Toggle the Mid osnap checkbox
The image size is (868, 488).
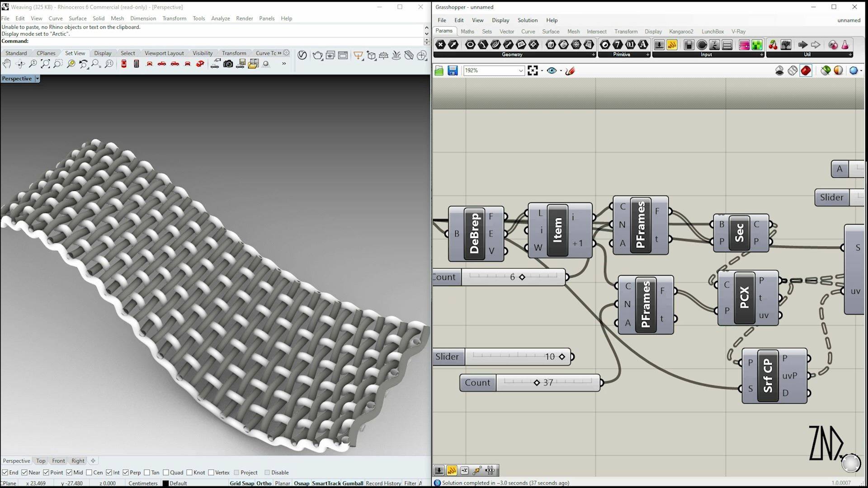click(x=69, y=473)
